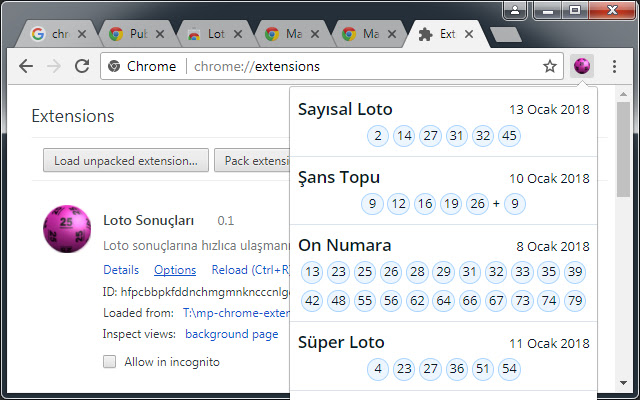Image resolution: width=640 pixels, height=400 pixels.
Task: Click the Süper Loto heading in the popup
Action: pos(341,342)
